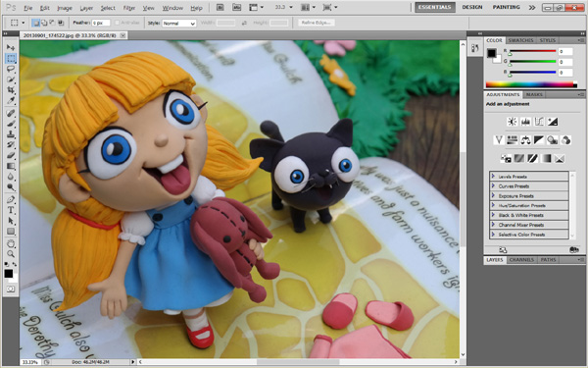Swap foreground and background colors
Image resolution: width=588 pixels, height=368 pixels.
point(15,264)
